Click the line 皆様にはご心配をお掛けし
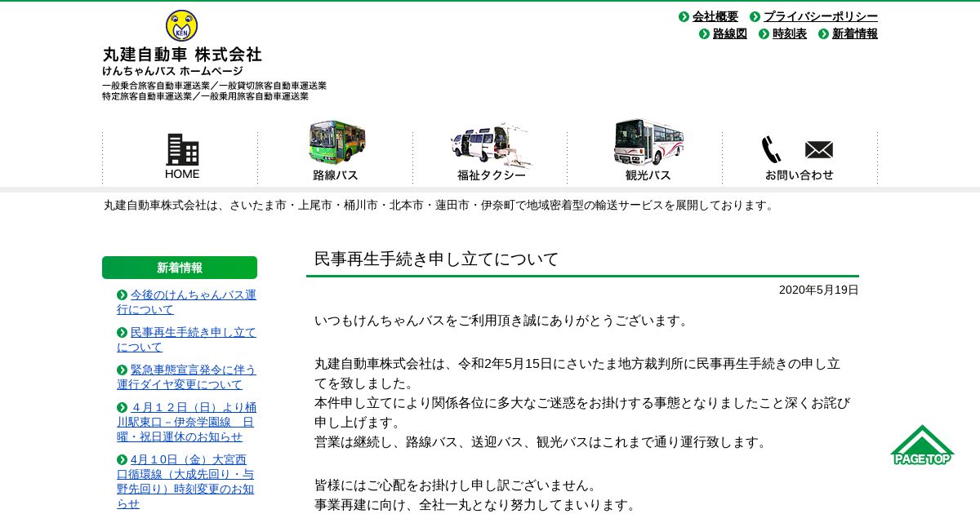The height and width of the screenshot is (514, 980). (457, 485)
